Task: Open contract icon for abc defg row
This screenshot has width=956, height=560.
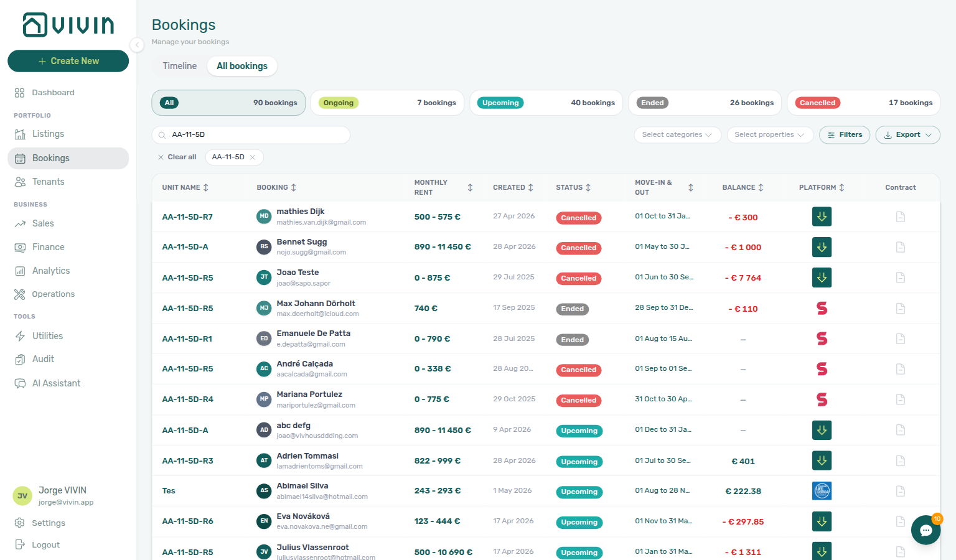Action: pos(900,430)
